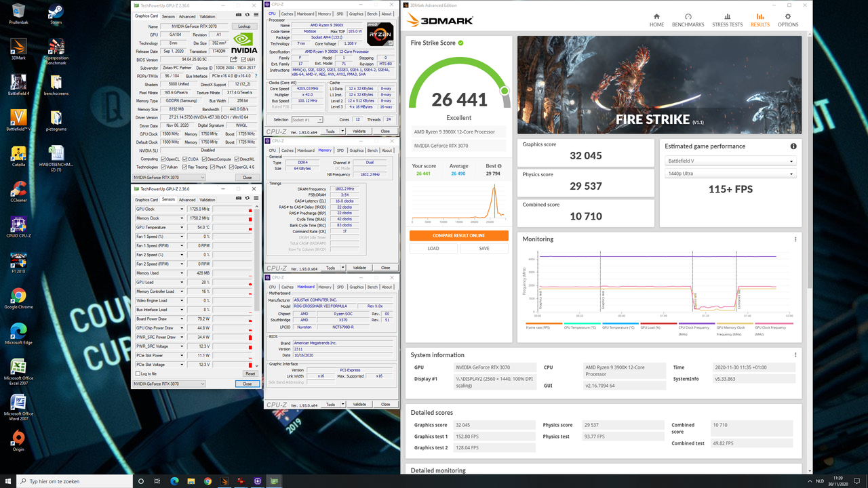
Task: Toggle UEFI checkbox in GPU-Z
Action: (x=243, y=59)
